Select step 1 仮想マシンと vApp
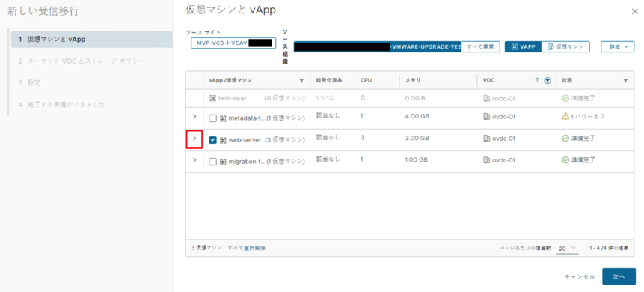The width and height of the screenshot is (644, 292). (x=91, y=40)
